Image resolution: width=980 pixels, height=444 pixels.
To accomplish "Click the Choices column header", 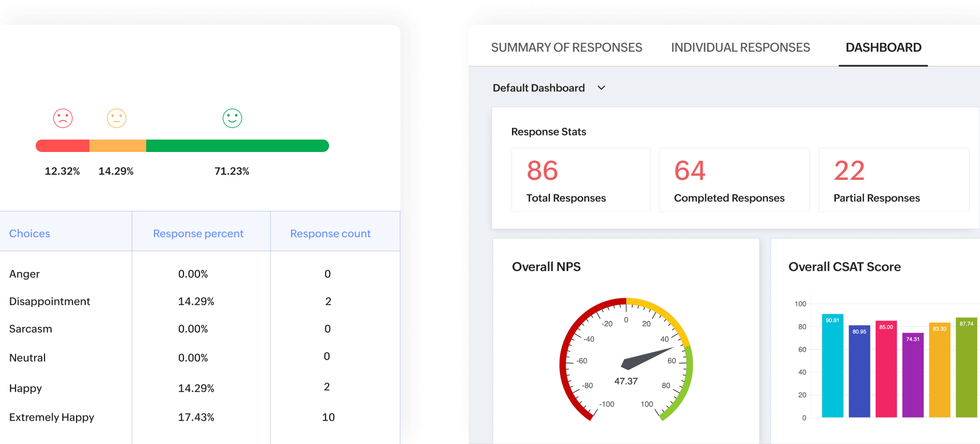I will click(29, 234).
